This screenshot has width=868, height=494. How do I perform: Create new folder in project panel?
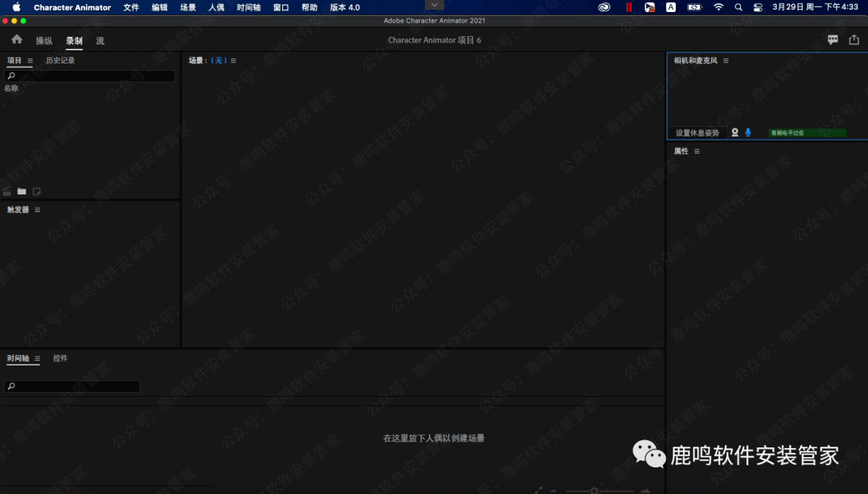[22, 191]
